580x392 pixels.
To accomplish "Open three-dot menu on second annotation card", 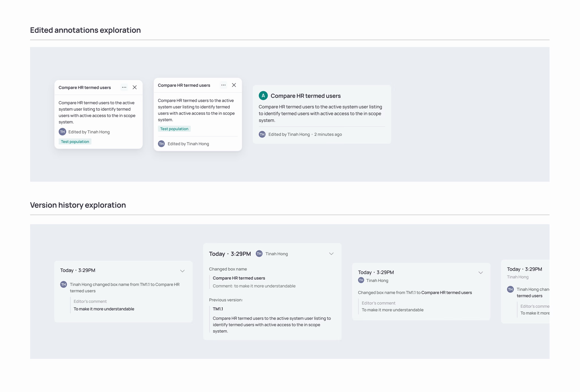I will point(223,85).
